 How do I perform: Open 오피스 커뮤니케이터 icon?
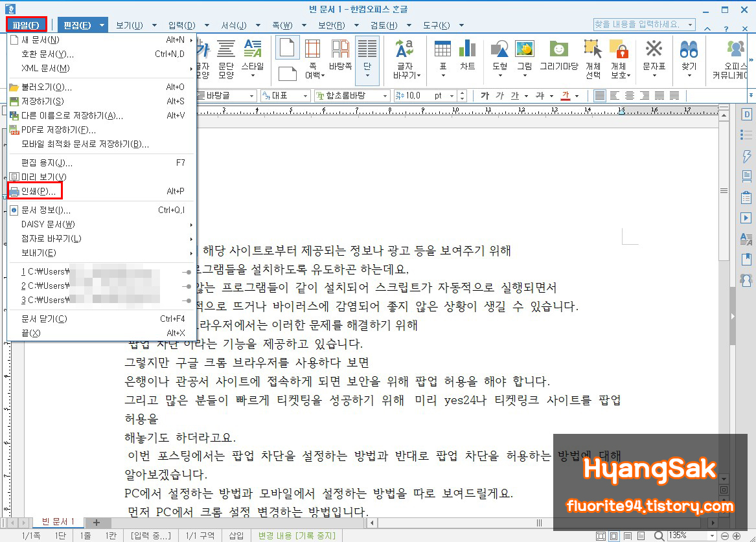pos(733,59)
